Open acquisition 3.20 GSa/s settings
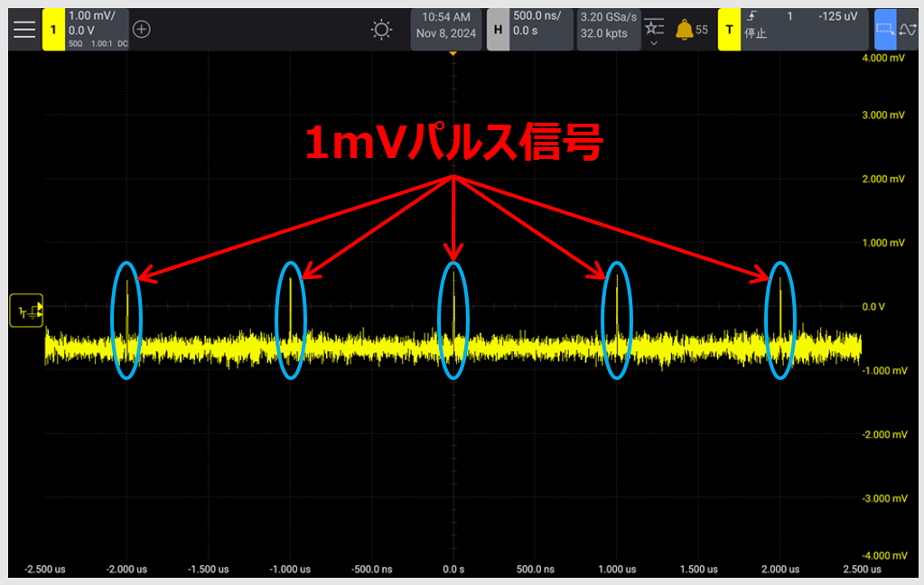The height and width of the screenshot is (585, 924). (x=609, y=17)
